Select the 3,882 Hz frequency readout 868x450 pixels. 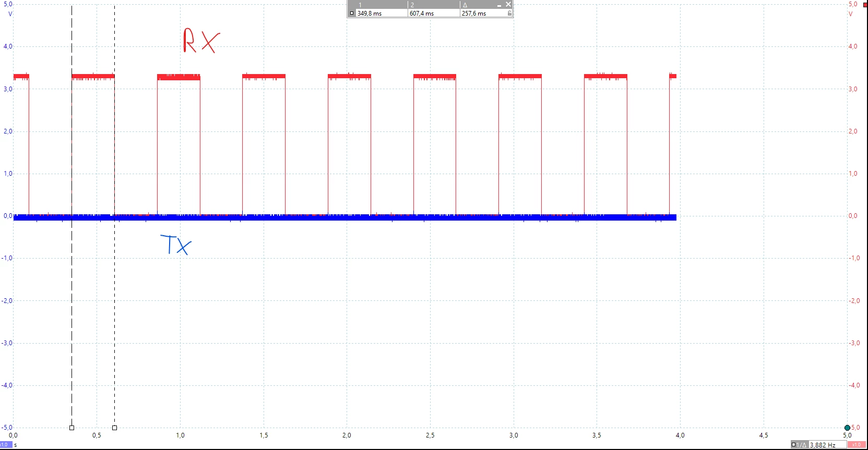point(822,445)
